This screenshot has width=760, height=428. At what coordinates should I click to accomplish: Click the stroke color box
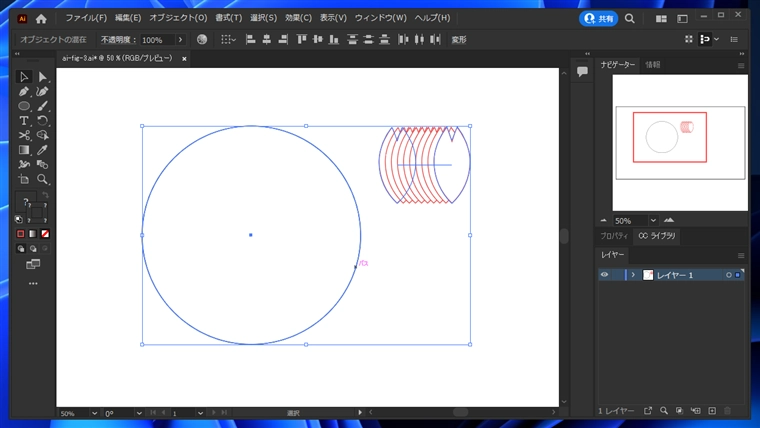[x=39, y=213]
